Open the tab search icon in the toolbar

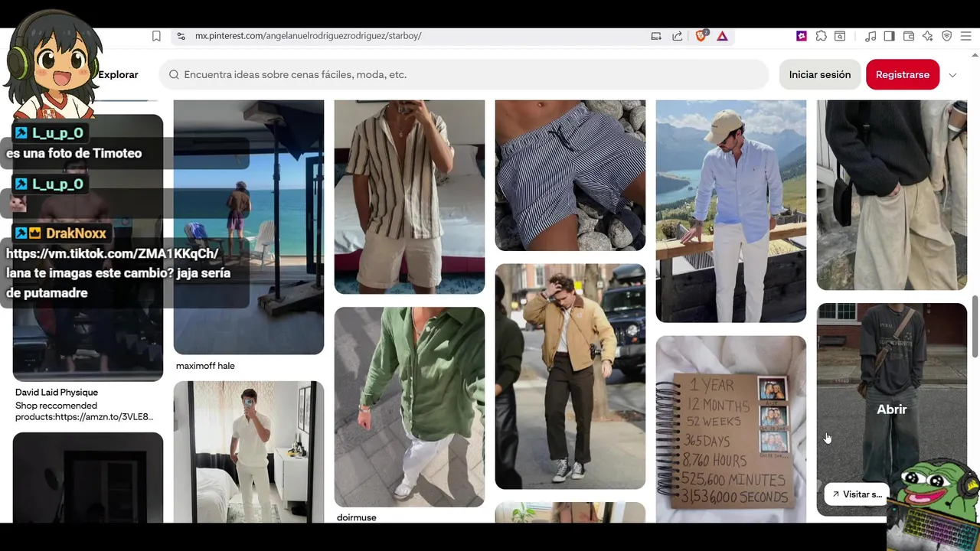(840, 36)
